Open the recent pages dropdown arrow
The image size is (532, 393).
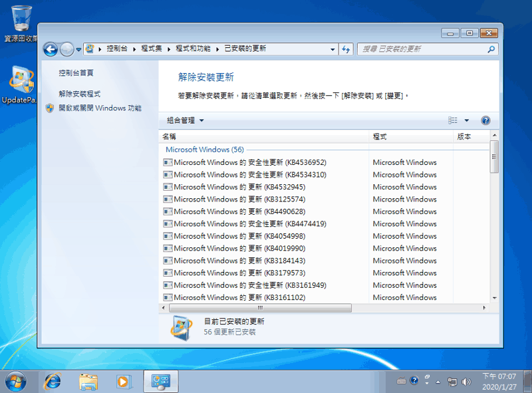[78, 50]
